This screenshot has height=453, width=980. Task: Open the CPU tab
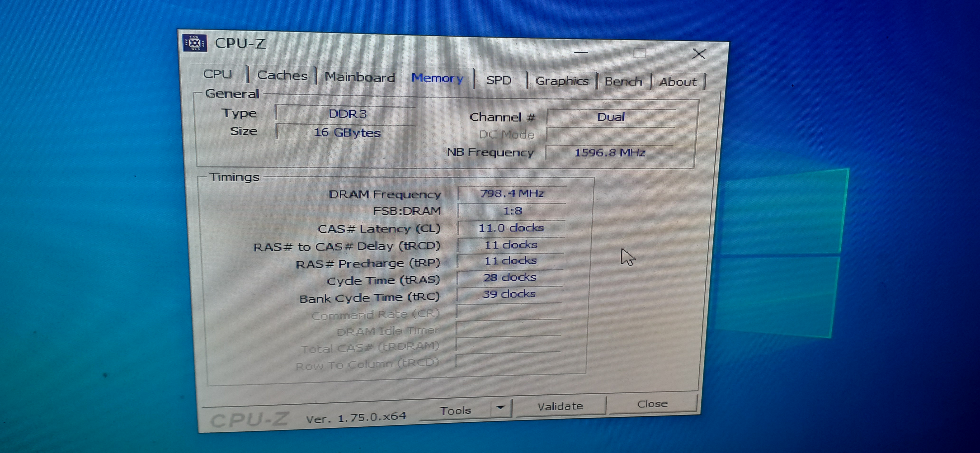click(217, 74)
